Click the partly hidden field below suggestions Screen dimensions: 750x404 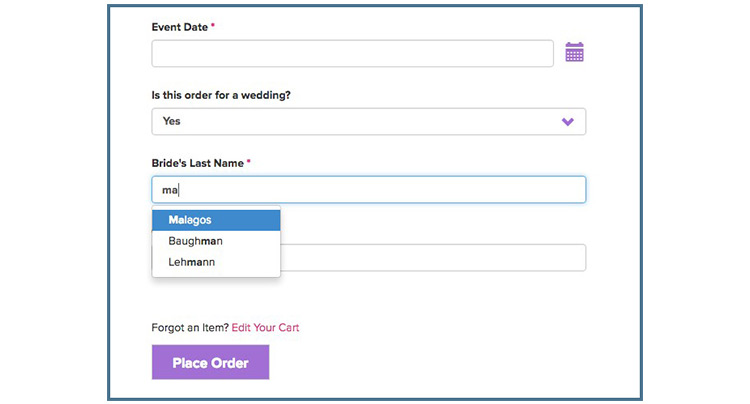[433, 258]
